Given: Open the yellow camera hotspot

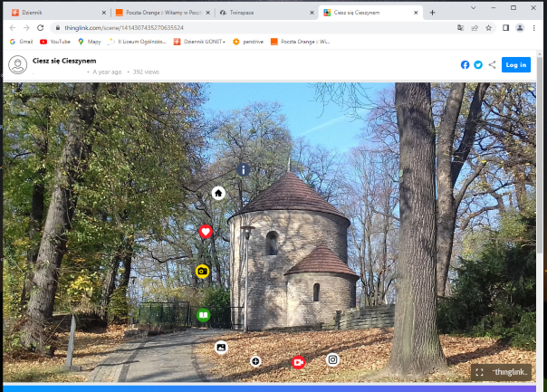Looking at the screenshot, I should coord(202,271).
